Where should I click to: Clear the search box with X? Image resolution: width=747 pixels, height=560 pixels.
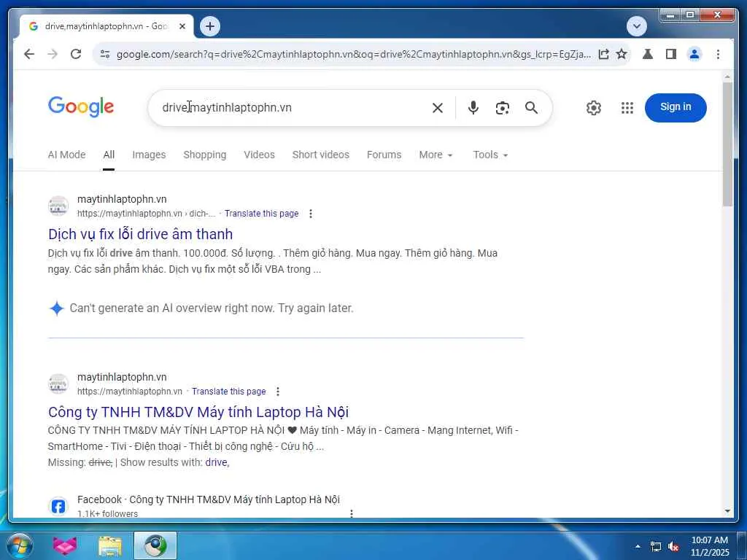[438, 108]
